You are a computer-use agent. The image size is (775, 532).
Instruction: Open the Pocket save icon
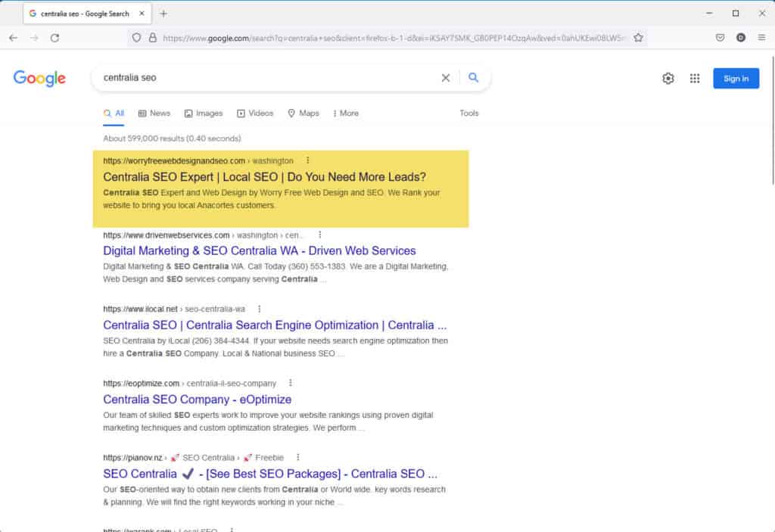click(720, 38)
